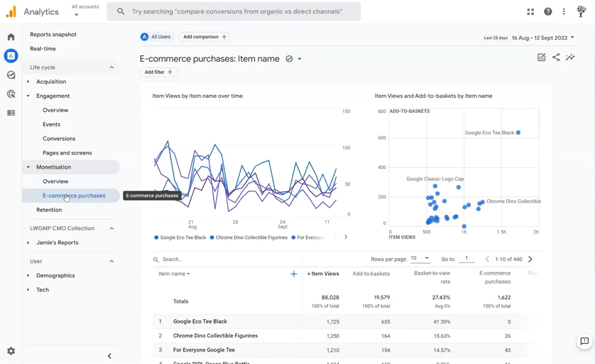Image resolution: width=595 pixels, height=364 pixels.
Task: Click the Go to page number field
Action: (466, 258)
